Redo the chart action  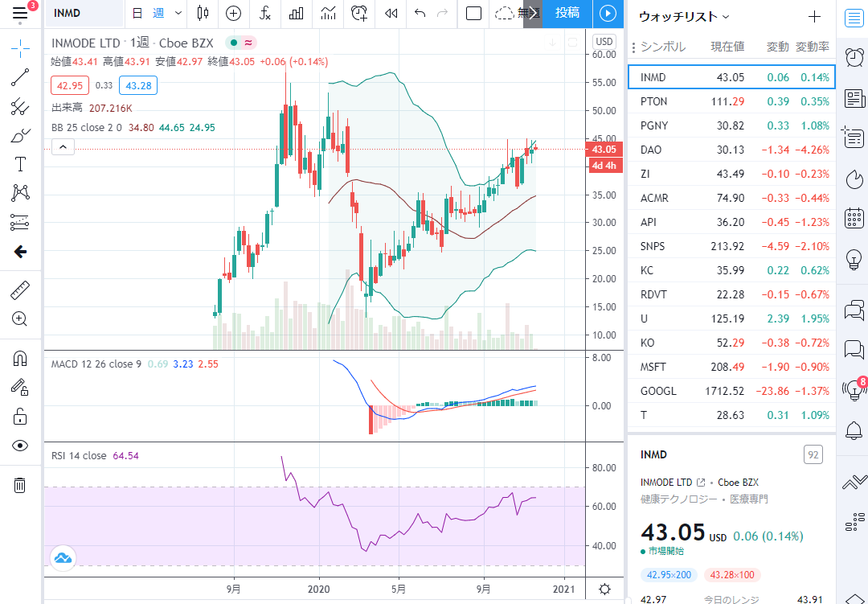[x=442, y=14]
